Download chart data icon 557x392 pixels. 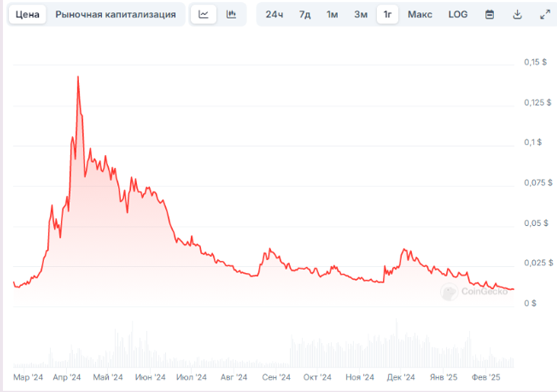tap(517, 15)
